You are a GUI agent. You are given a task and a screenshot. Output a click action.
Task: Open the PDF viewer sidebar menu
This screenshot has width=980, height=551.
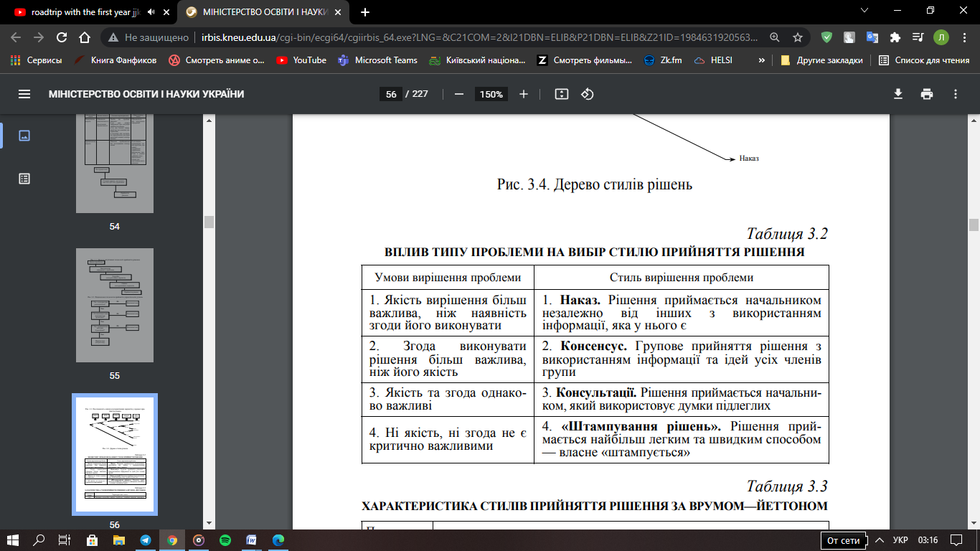tap(24, 94)
